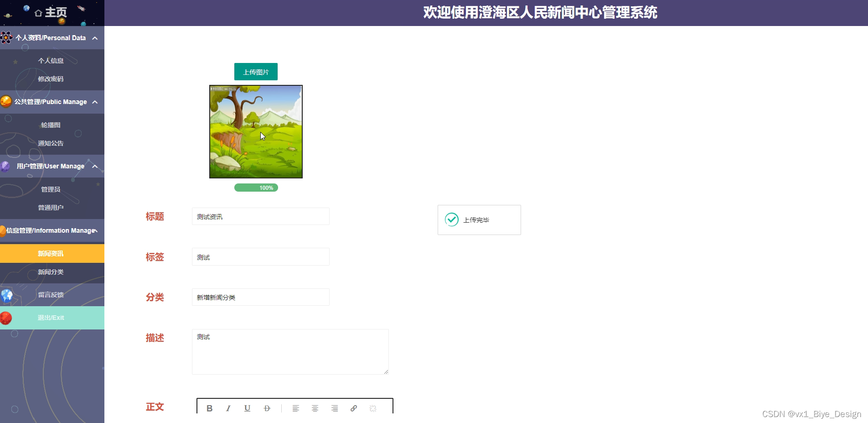Click the 上传图片 upload button
This screenshot has height=423, width=868.
256,72
